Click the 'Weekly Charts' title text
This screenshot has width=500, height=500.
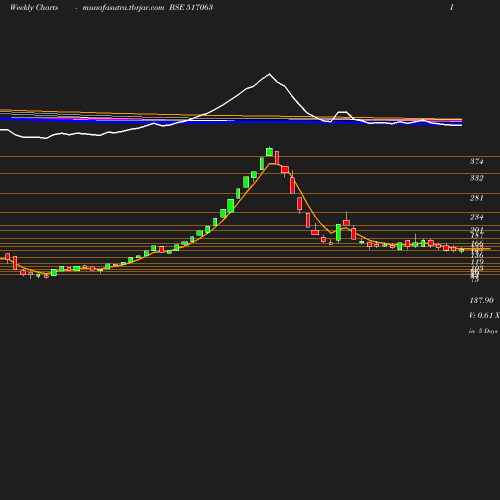[34, 7]
